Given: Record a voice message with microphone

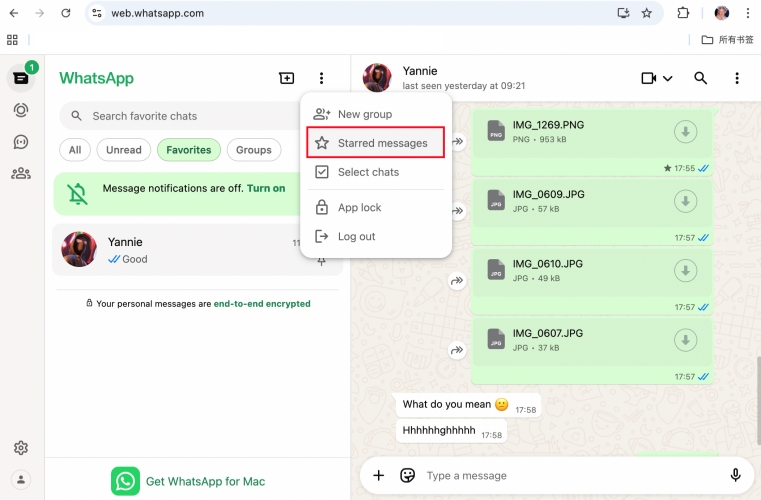Looking at the screenshot, I should click(735, 475).
